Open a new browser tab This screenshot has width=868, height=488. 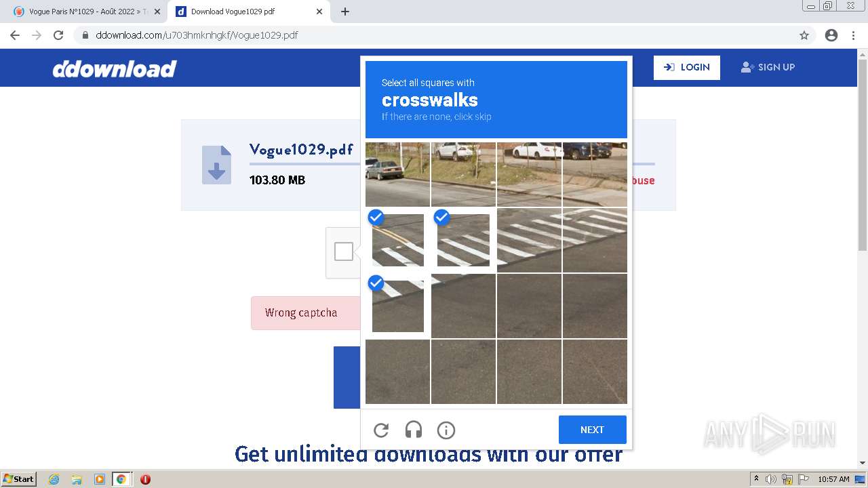click(345, 12)
